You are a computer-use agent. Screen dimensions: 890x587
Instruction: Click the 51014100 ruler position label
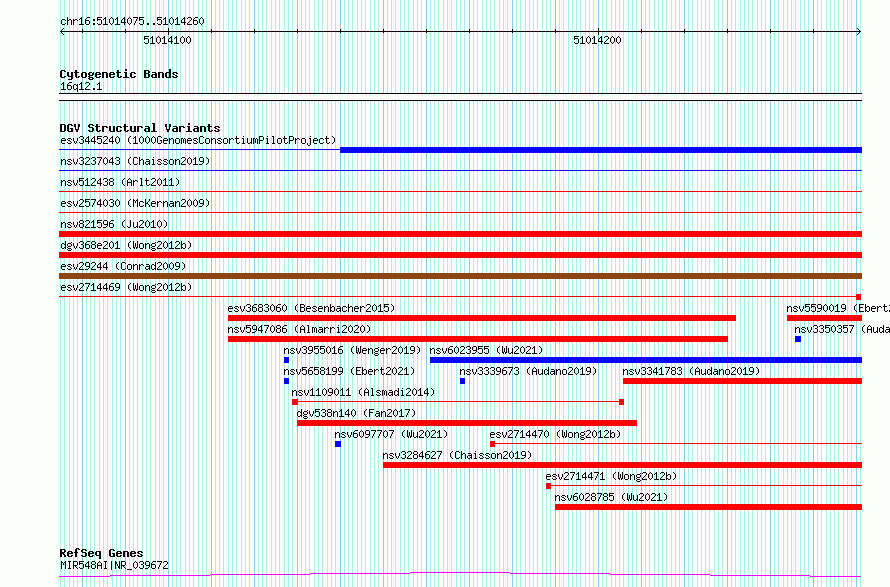(167, 40)
